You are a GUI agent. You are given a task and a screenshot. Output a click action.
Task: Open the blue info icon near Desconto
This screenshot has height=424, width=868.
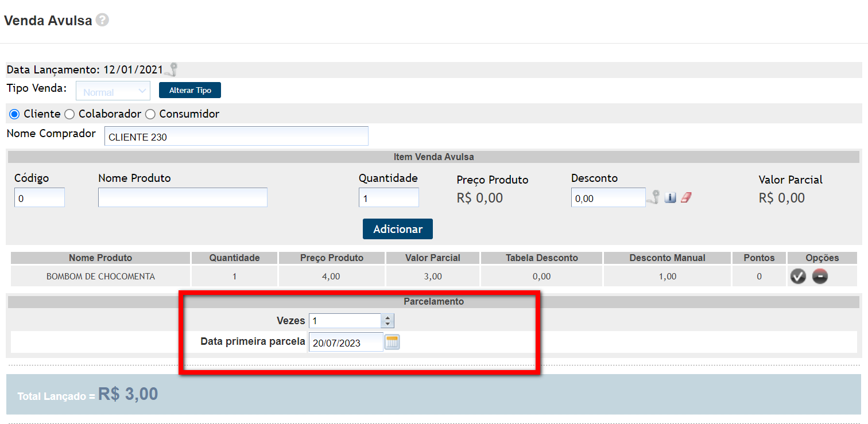[x=670, y=198]
